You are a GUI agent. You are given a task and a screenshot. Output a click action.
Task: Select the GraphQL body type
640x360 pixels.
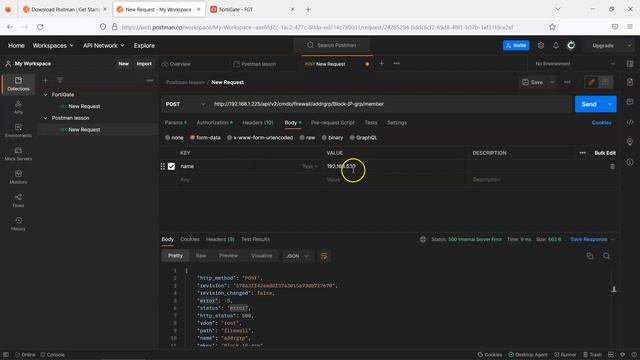364,138
